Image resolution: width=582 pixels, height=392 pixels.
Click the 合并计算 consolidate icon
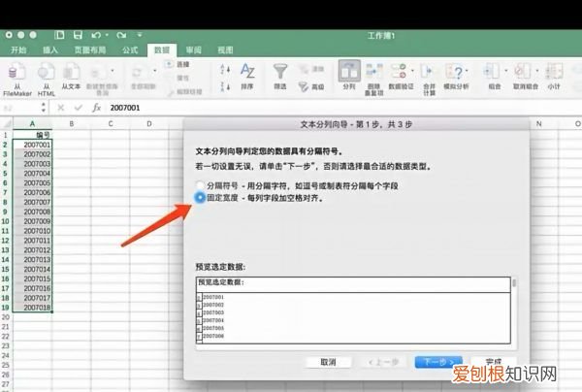tap(427, 71)
